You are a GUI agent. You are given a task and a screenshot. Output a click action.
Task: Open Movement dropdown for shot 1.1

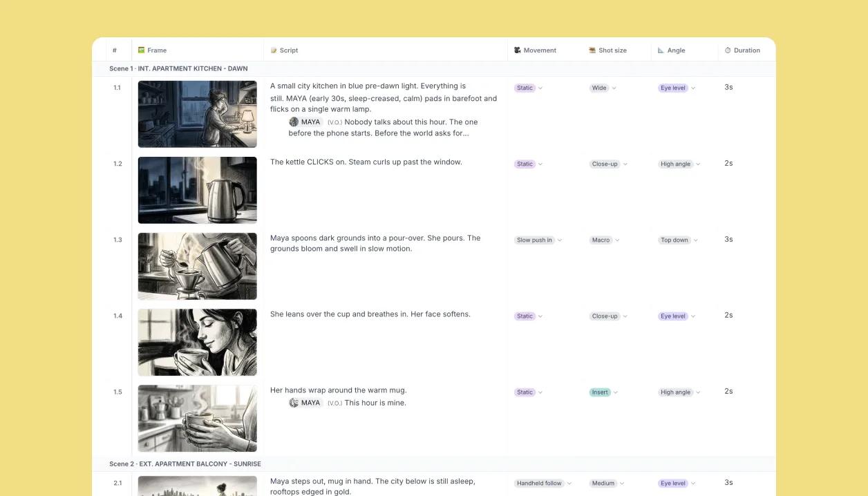529,88
